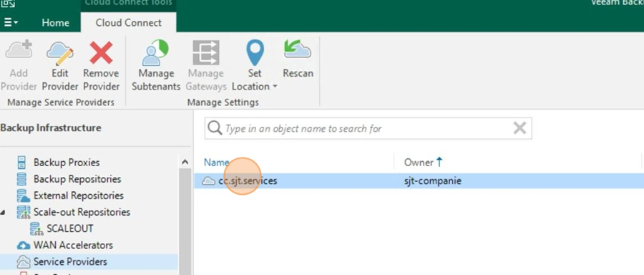Image resolution: width=644 pixels, height=275 pixels.
Task: Click the sjt-companie owner cell
Action: pyautogui.click(x=432, y=181)
